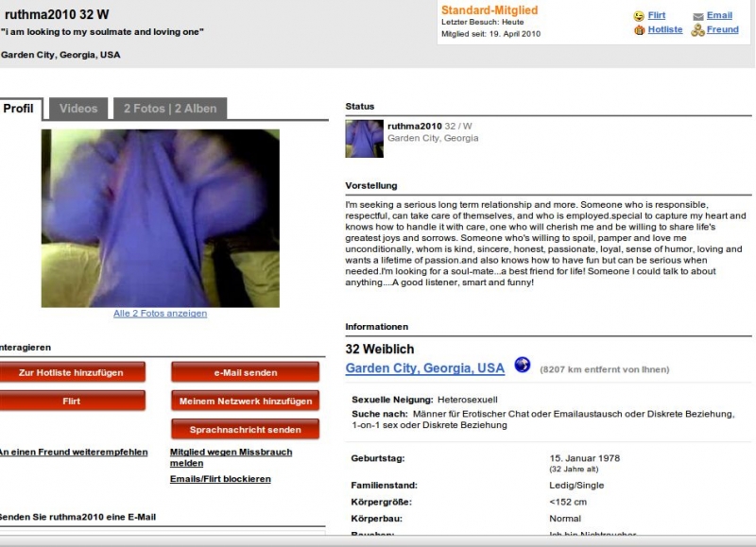Open the Videos tab

coord(78,109)
